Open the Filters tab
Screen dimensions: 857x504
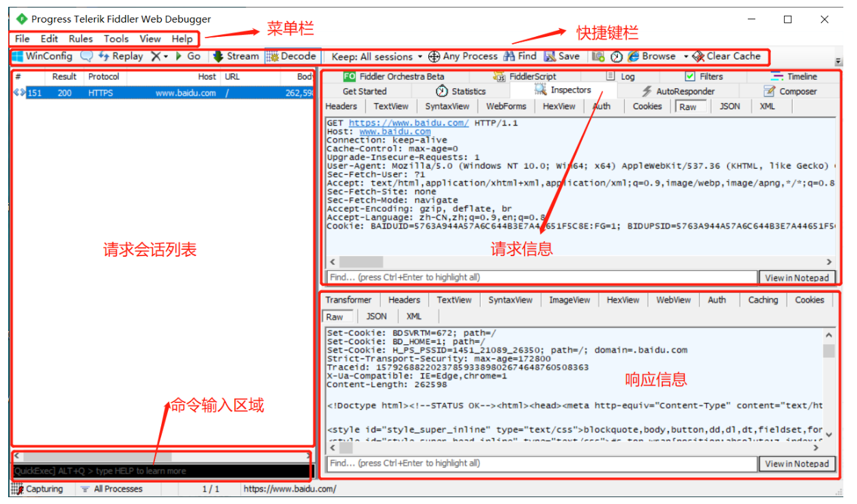(704, 76)
